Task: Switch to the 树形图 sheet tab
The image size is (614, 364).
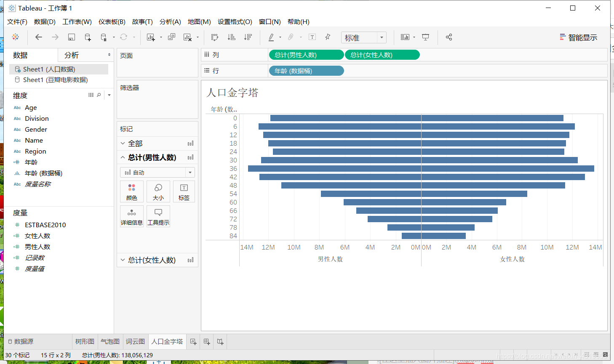Action: 85,342
